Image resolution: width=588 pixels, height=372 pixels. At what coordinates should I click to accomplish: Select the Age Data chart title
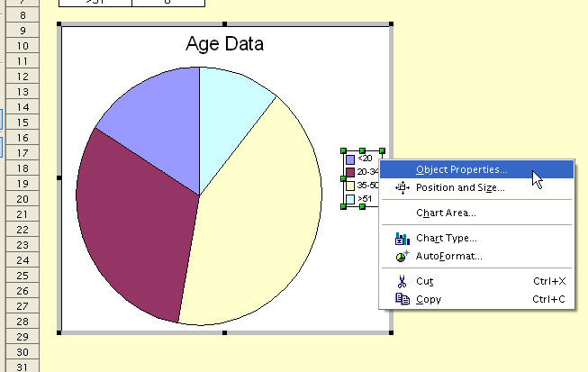coord(224,44)
